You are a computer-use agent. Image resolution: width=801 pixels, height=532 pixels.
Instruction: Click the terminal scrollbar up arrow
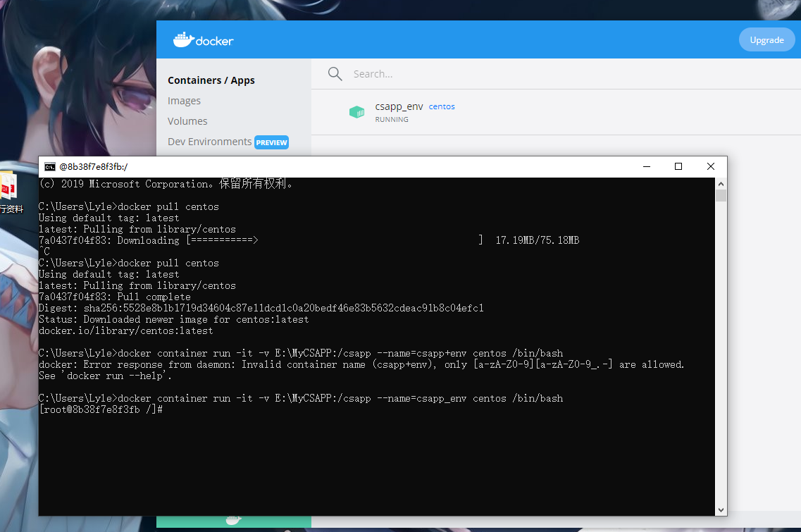point(721,184)
